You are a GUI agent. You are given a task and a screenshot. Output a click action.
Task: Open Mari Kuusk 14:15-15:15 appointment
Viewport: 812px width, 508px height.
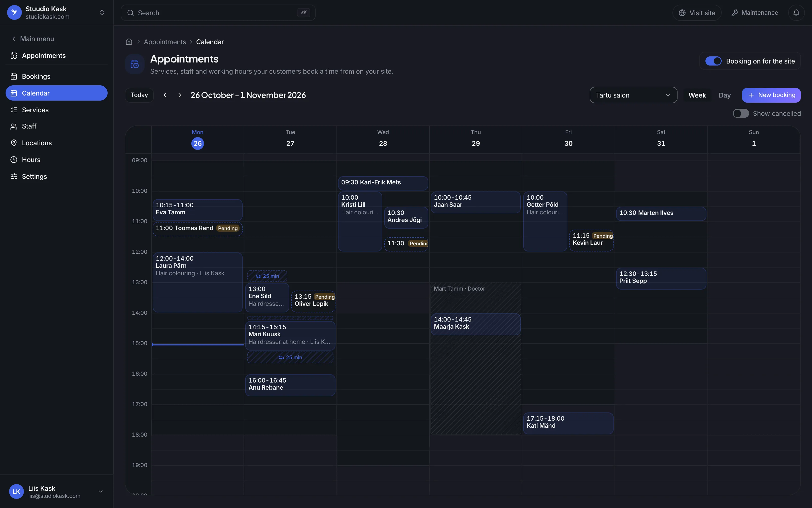(290, 336)
